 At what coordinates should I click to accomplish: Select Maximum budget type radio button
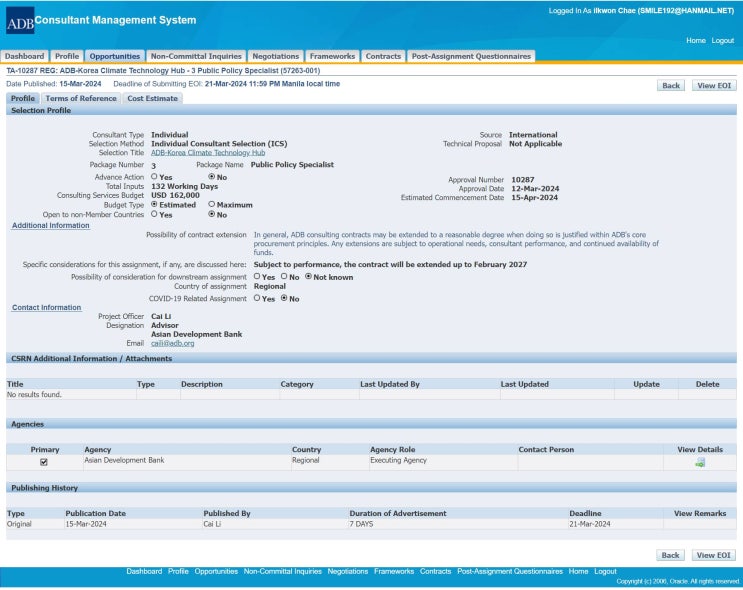coord(212,204)
